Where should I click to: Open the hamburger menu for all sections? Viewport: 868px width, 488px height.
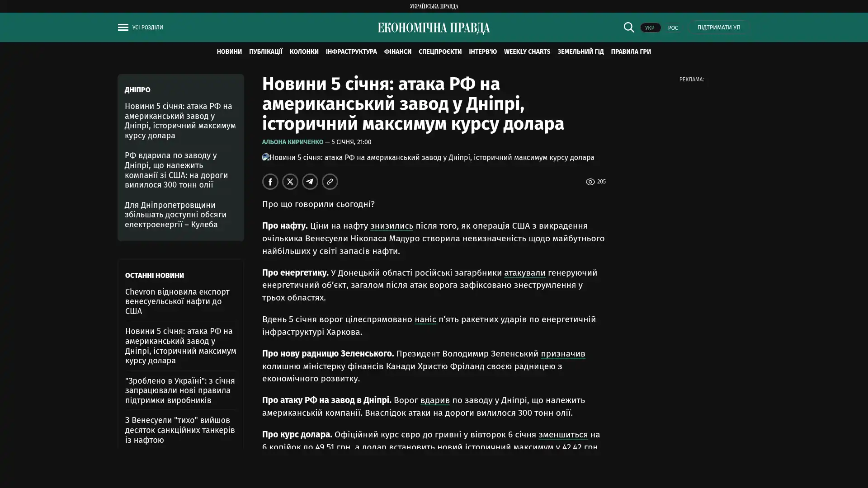[123, 28]
